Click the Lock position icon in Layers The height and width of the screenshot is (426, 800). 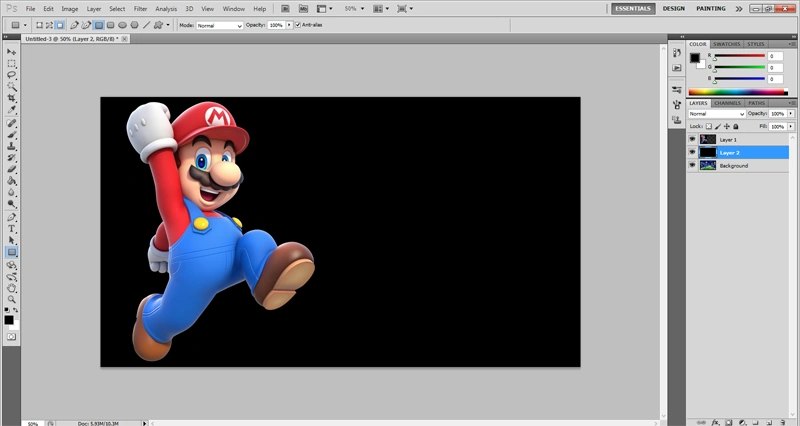pyautogui.click(x=728, y=127)
